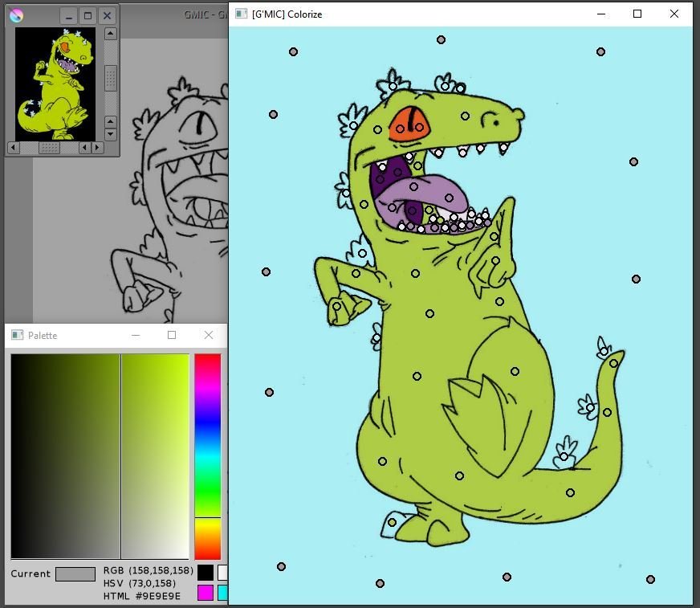Pick a shade in saturation-value gradient area

pyautogui.click(x=100, y=456)
